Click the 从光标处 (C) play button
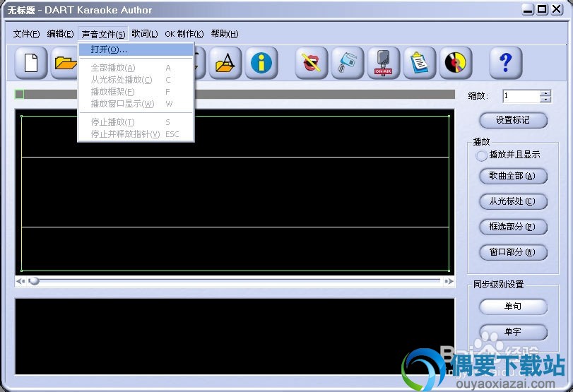The width and height of the screenshot is (573, 392). coord(513,201)
